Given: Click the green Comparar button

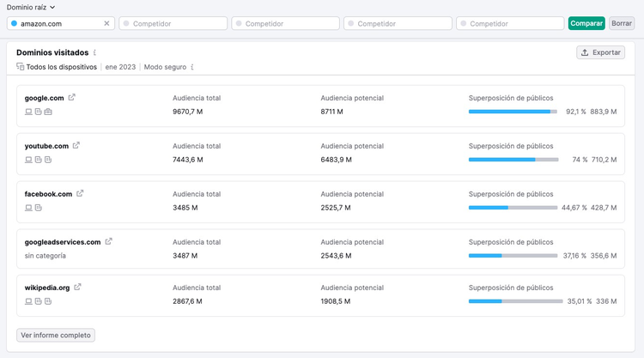Looking at the screenshot, I should pyautogui.click(x=586, y=23).
